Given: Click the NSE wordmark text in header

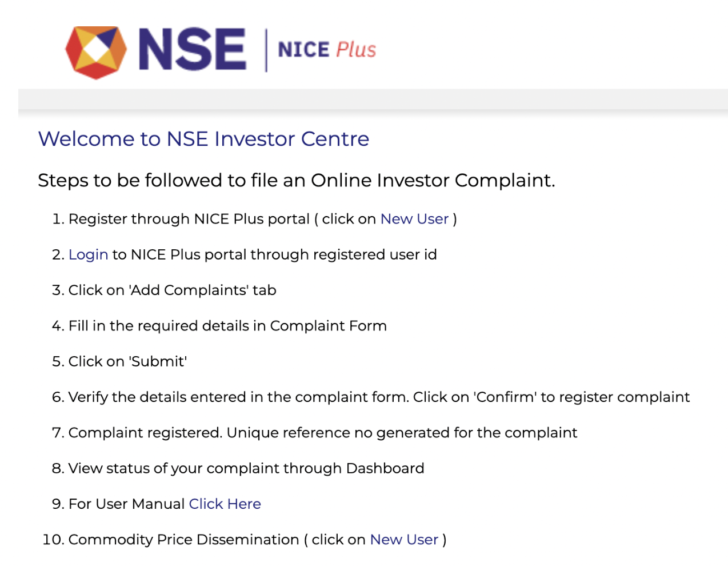Looking at the screenshot, I should [x=192, y=50].
